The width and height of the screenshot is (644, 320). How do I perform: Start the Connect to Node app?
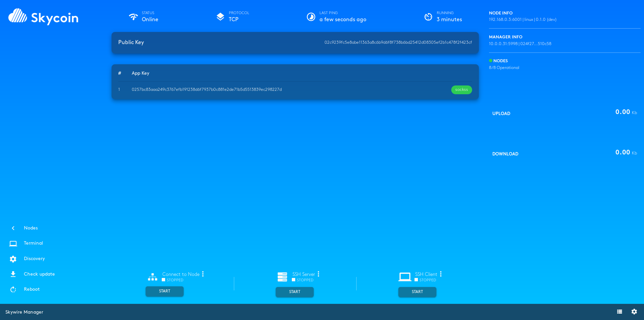pyautogui.click(x=164, y=291)
